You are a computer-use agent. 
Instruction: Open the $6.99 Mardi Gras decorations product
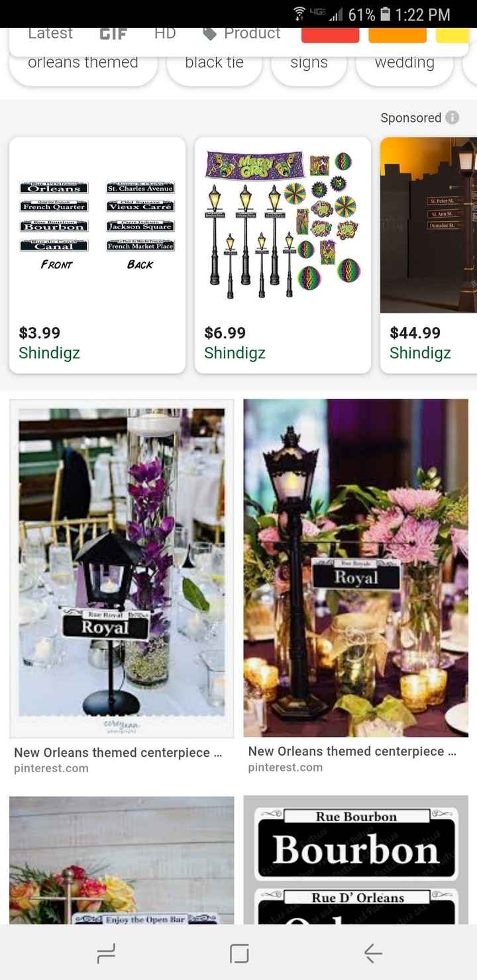pos(283,255)
